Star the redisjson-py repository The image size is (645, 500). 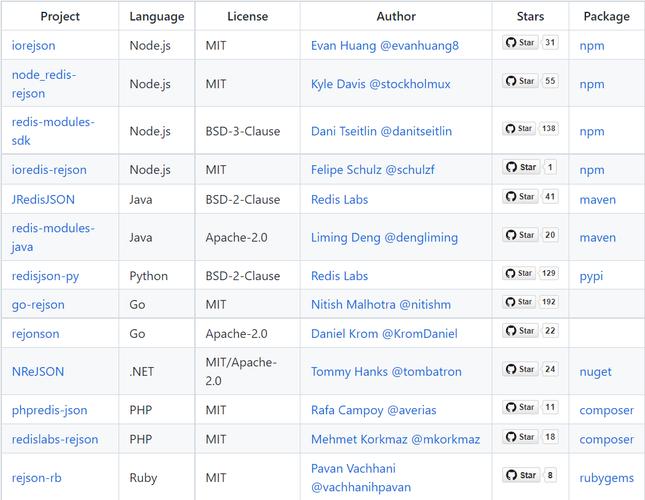[519, 273]
